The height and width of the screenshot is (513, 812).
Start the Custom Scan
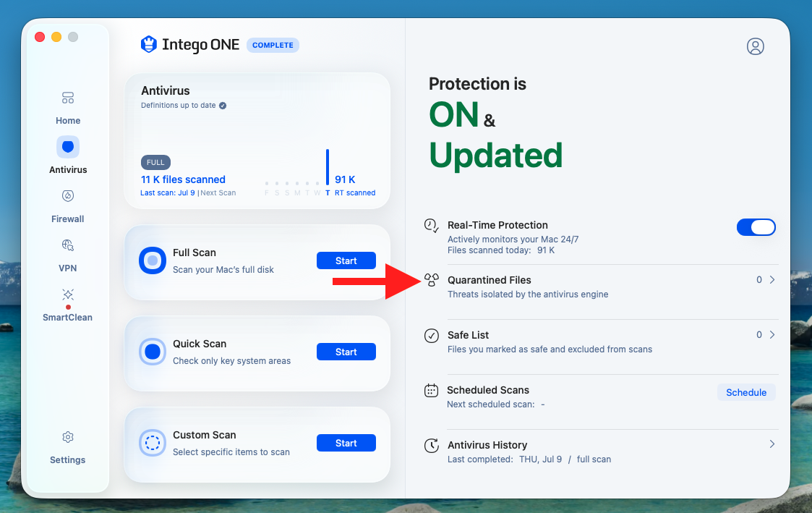click(x=346, y=443)
